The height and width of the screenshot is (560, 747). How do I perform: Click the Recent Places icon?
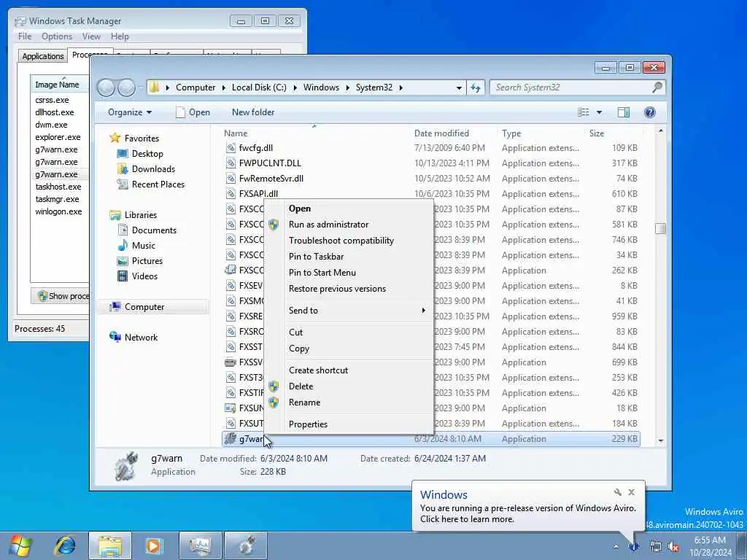[x=123, y=184]
